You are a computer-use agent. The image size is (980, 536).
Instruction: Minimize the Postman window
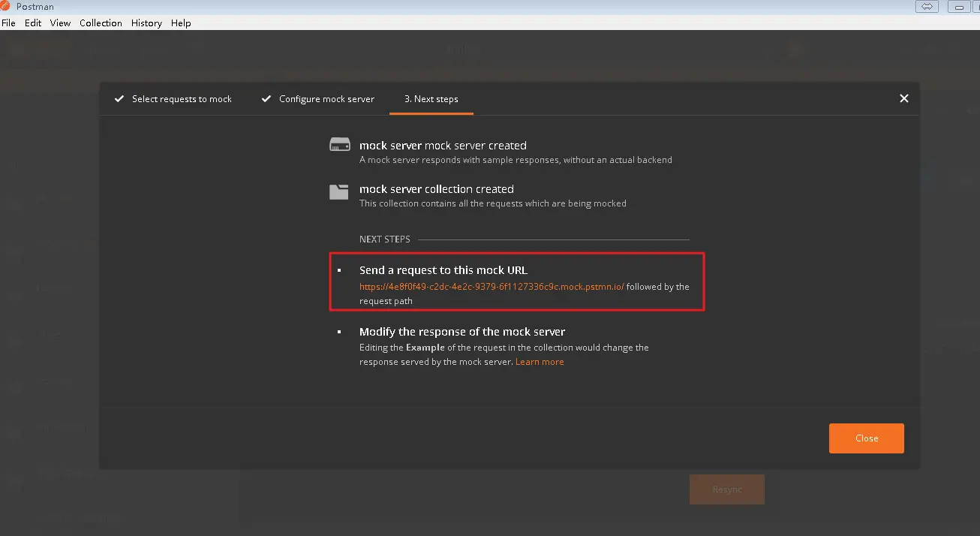click(960, 7)
